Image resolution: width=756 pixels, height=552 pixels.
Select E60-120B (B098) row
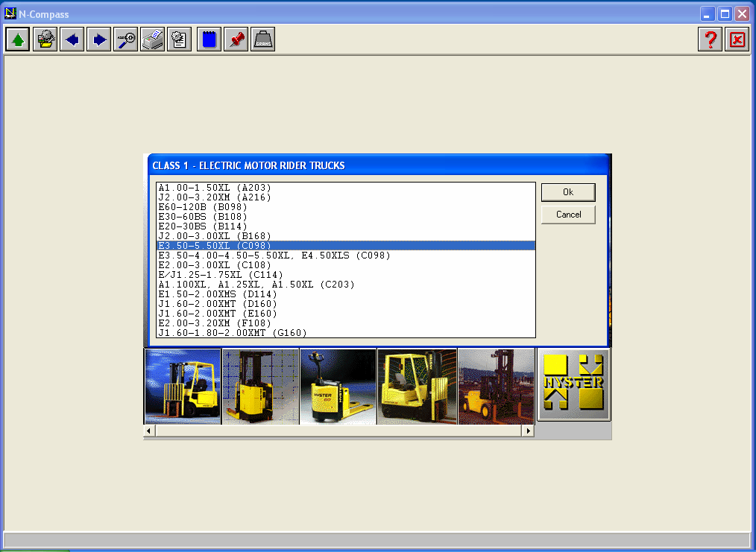pos(346,206)
